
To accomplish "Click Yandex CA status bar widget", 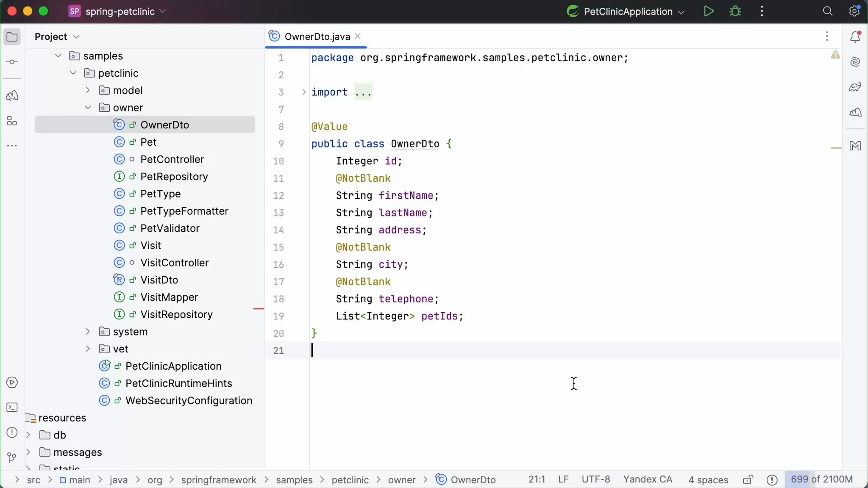I will 648,480.
